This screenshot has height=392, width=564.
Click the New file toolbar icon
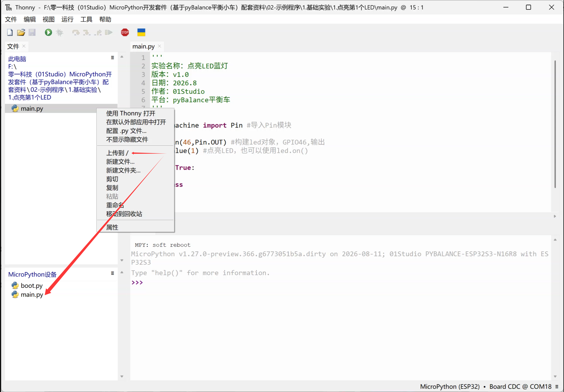(x=10, y=33)
